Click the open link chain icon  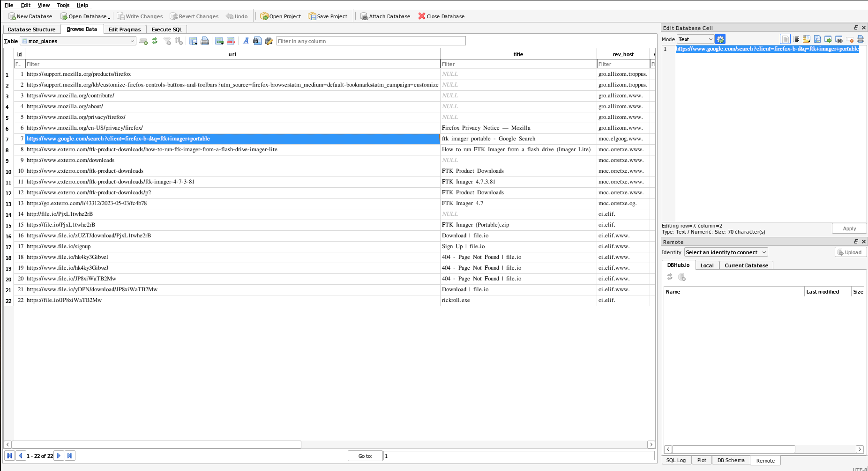pos(839,39)
